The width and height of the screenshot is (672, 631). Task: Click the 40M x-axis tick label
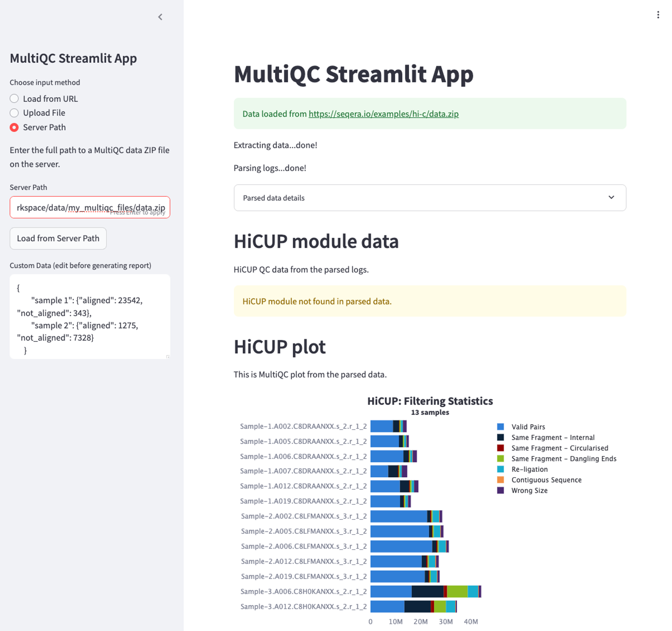click(471, 622)
